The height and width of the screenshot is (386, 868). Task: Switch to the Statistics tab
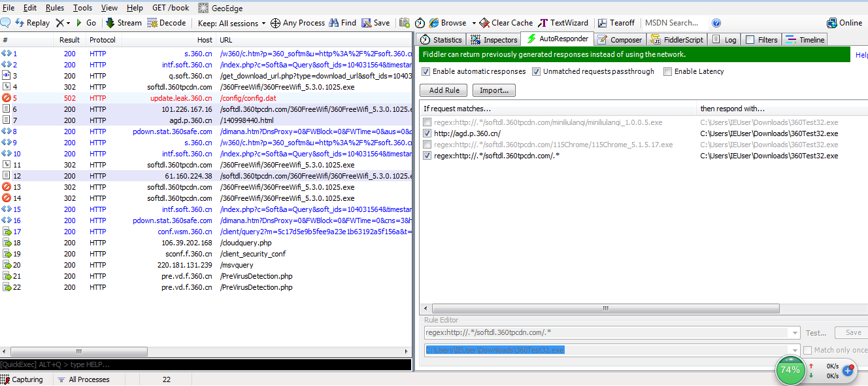pos(442,40)
